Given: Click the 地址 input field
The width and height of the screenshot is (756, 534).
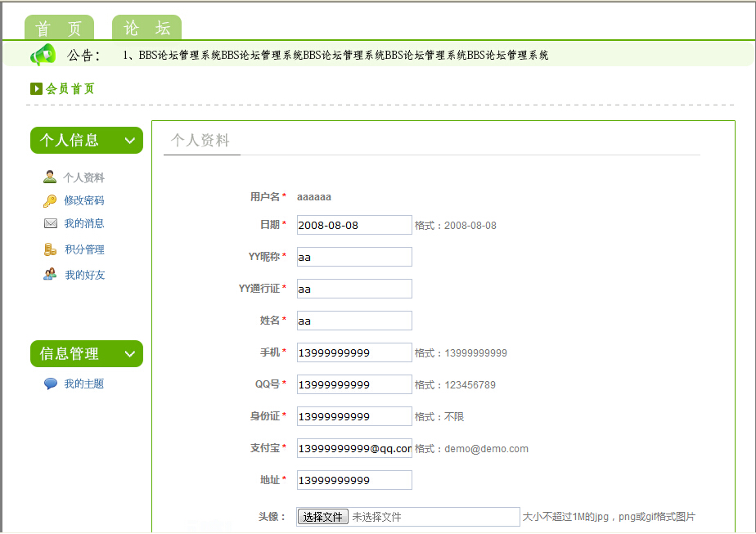Looking at the screenshot, I should tap(353, 480).
